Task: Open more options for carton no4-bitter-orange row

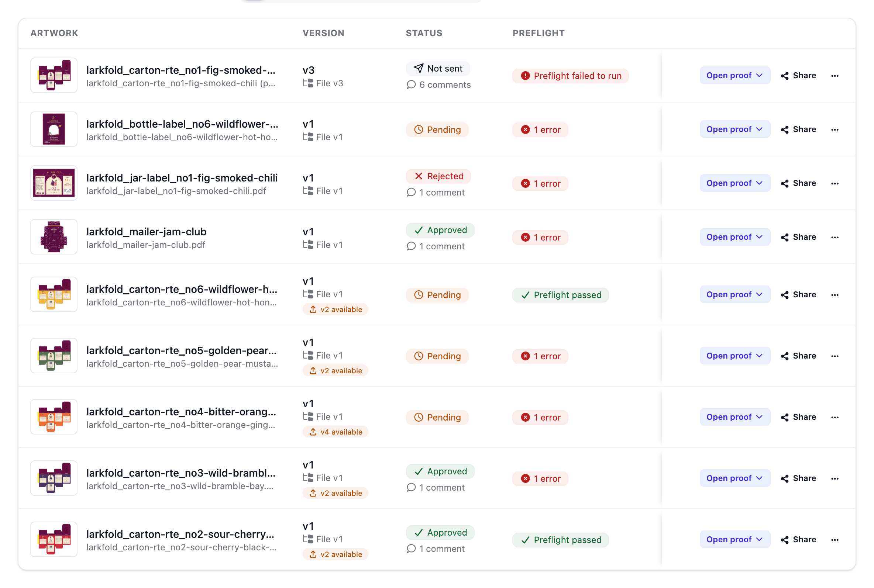Action: coord(834,417)
